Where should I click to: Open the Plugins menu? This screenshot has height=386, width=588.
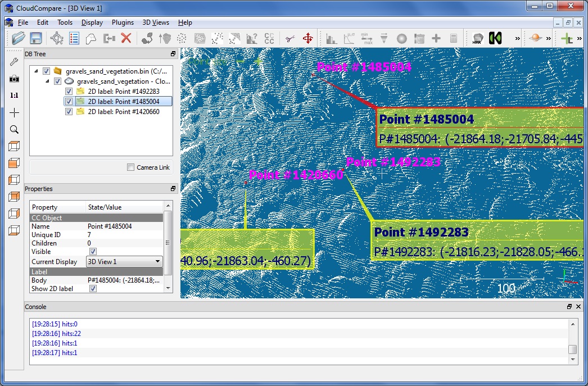click(123, 22)
